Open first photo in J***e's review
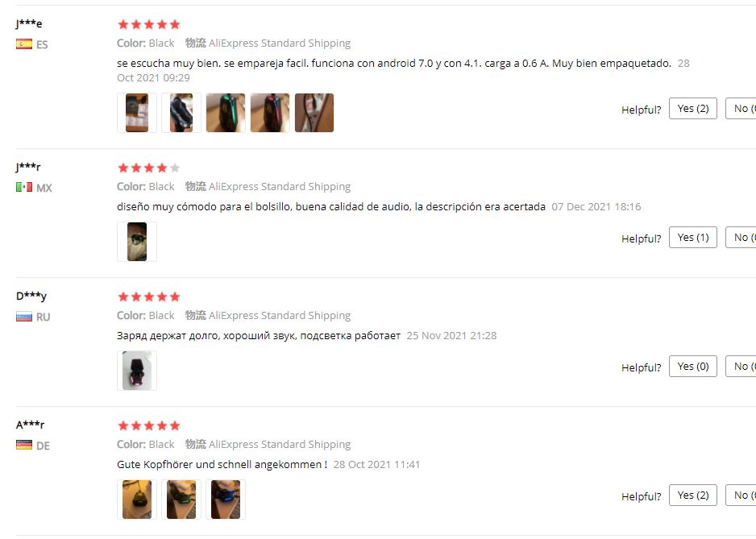This screenshot has width=756, height=539. click(137, 113)
